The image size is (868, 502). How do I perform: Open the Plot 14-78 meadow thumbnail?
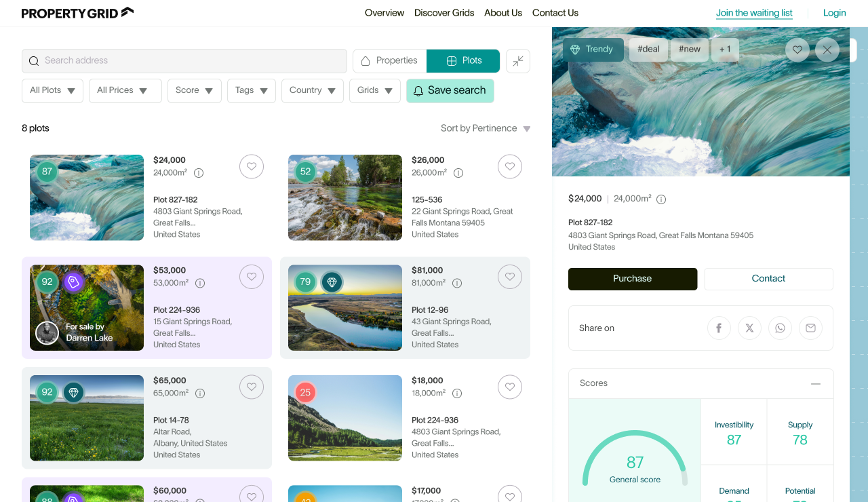[x=87, y=418]
